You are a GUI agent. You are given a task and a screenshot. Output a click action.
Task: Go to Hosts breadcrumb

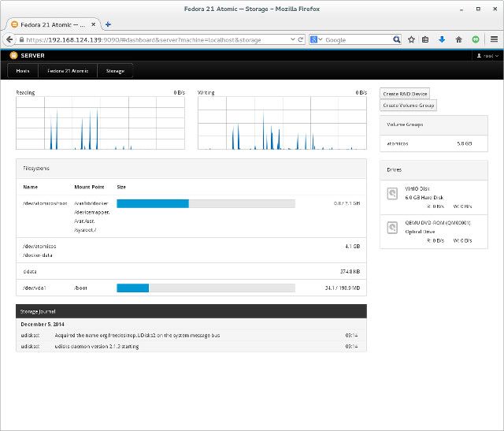pyautogui.click(x=23, y=71)
